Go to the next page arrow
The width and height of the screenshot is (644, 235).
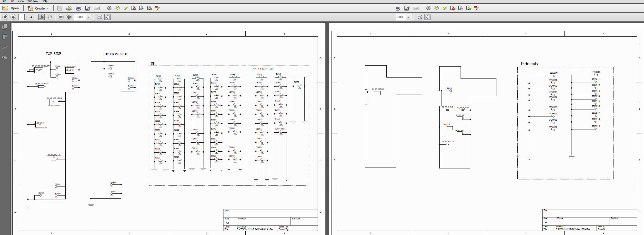click(13, 17)
